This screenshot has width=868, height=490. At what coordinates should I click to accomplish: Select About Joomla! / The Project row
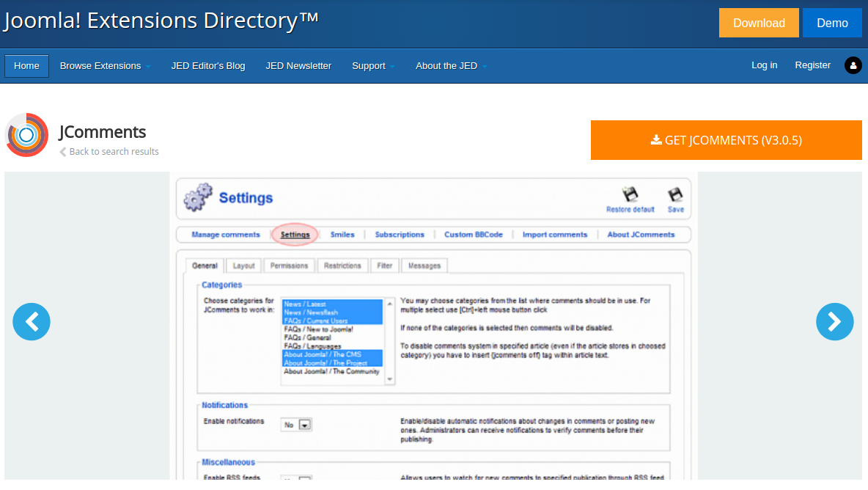click(332, 362)
